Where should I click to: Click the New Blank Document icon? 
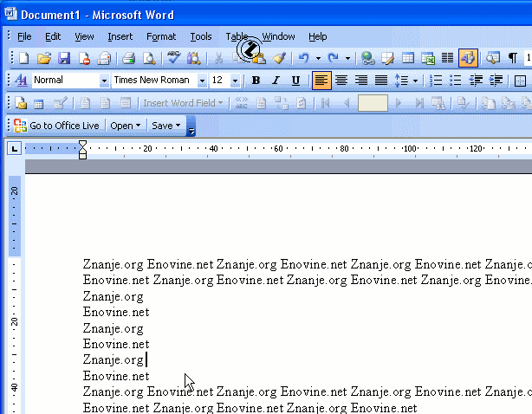[23, 58]
